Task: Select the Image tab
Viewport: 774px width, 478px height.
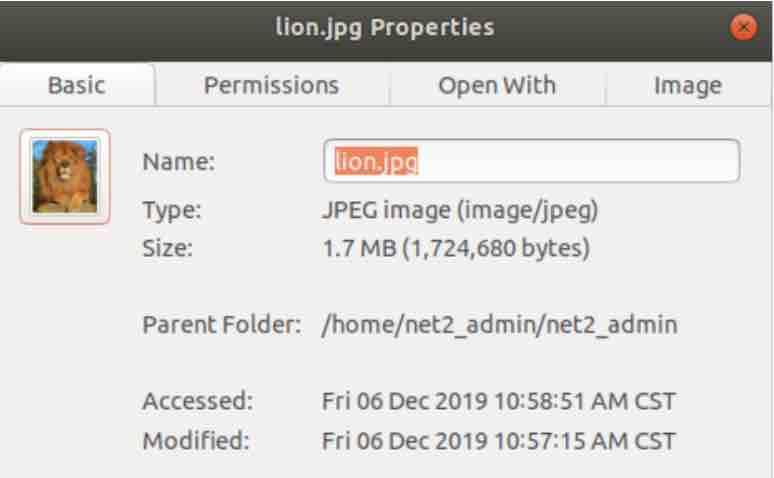Action: coord(688,85)
